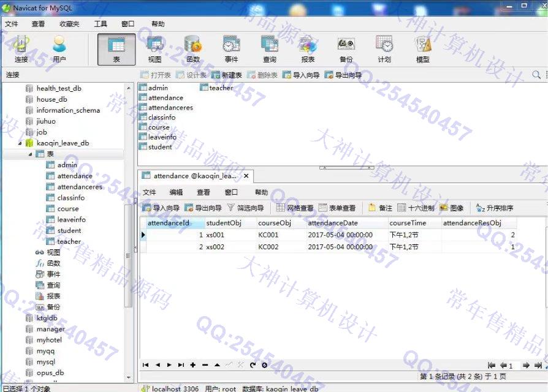Screen dimensions: 548x392
Task: Click cell KC001 in courseObj column
Action: 281,235
